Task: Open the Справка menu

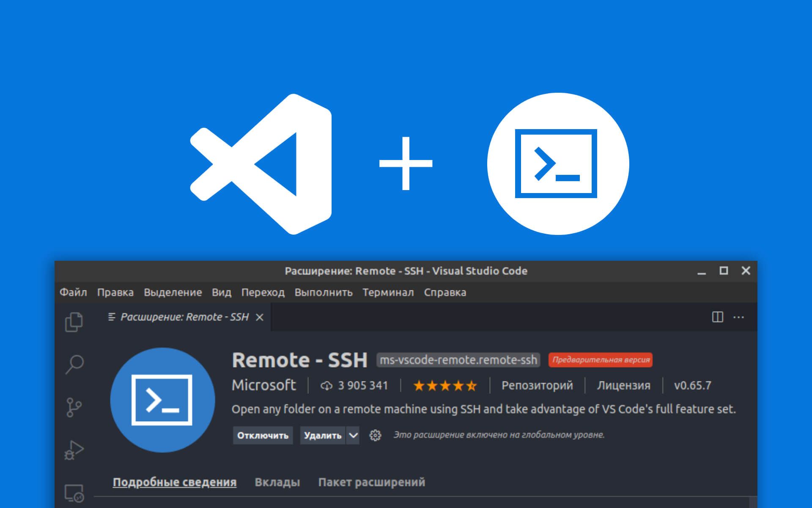Action: pos(445,293)
